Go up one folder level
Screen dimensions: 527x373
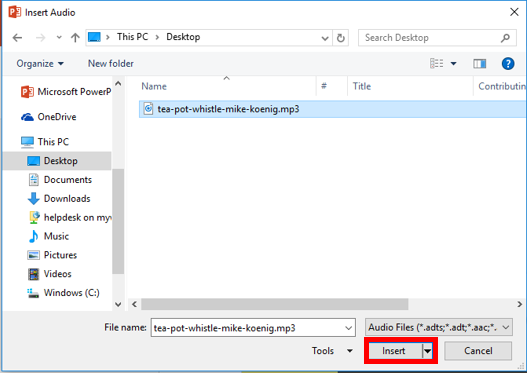coord(75,38)
